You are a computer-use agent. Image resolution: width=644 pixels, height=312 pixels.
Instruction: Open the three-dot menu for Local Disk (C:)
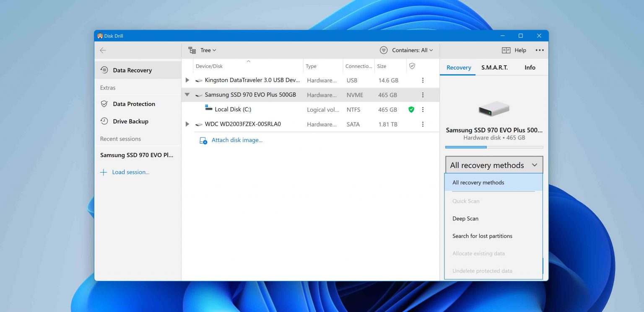pyautogui.click(x=423, y=109)
